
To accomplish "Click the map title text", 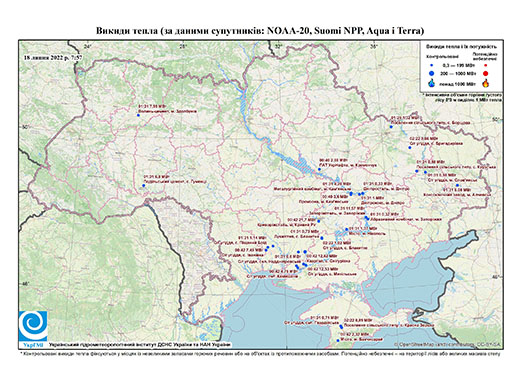I will tap(260, 31).
